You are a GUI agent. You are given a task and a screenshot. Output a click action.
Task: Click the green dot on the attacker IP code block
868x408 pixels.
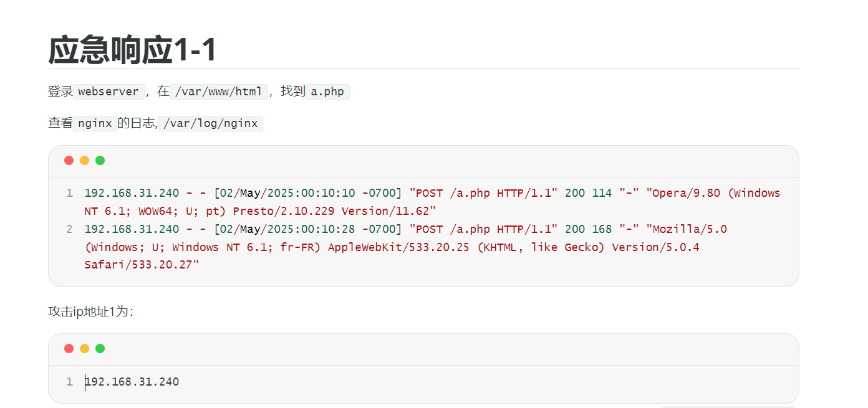click(x=100, y=349)
